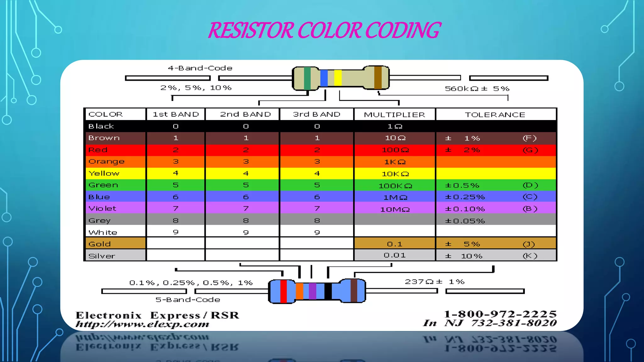Click the ±0.5% tolerance in Green row

pyautogui.click(x=462, y=185)
